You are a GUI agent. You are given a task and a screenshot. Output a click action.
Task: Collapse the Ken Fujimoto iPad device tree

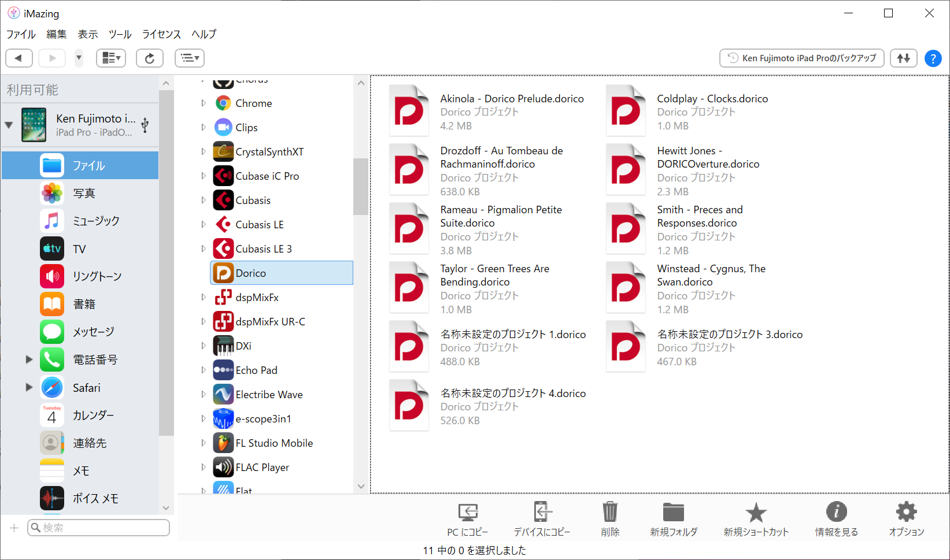click(x=9, y=125)
